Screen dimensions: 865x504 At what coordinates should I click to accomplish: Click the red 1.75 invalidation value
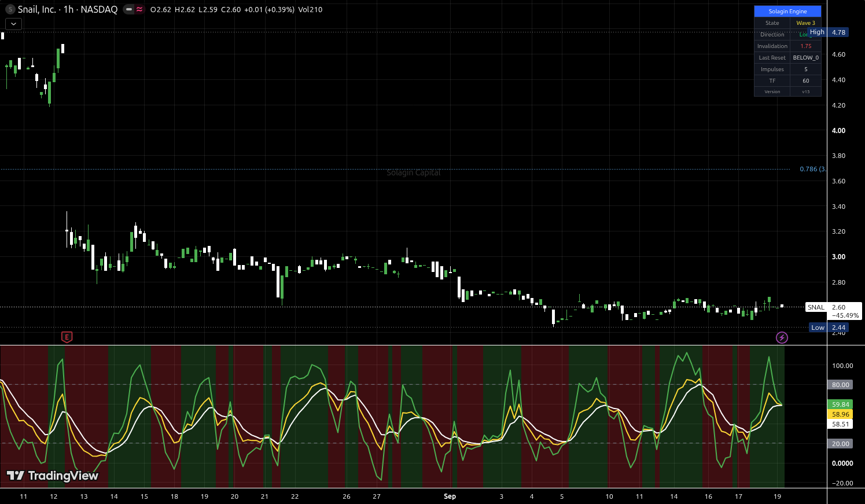[x=805, y=46]
